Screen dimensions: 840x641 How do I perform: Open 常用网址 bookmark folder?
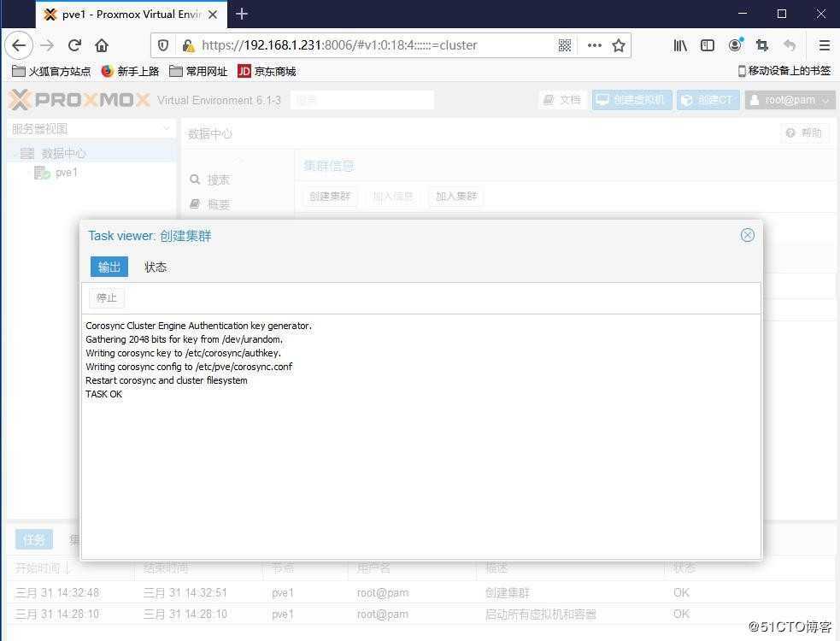point(198,71)
